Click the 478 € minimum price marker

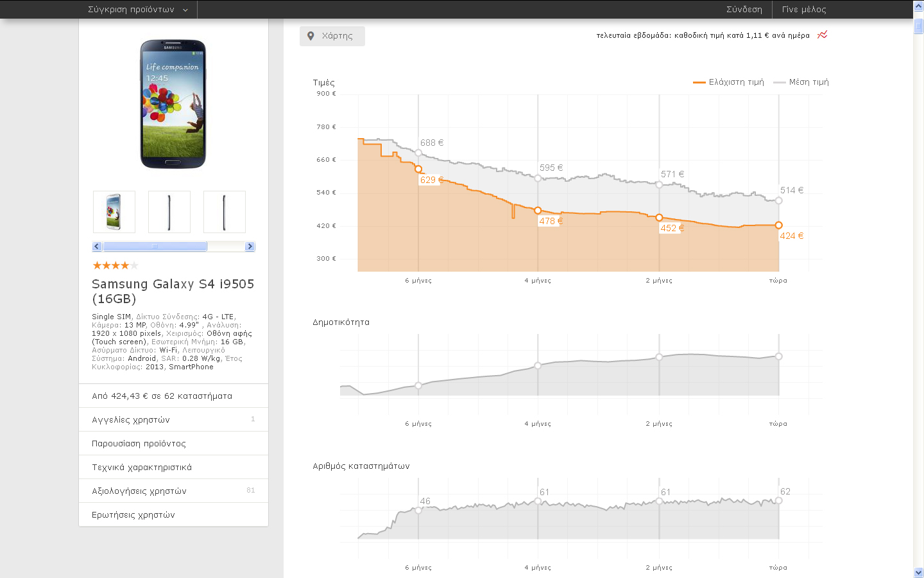point(538,211)
